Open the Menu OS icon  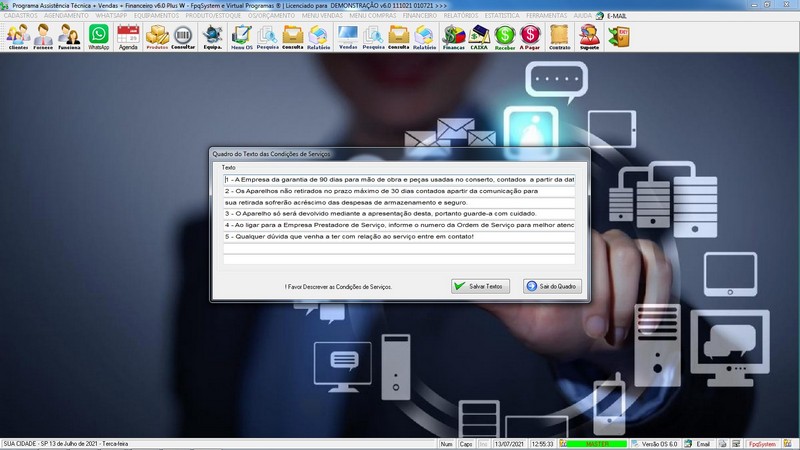point(242,37)
